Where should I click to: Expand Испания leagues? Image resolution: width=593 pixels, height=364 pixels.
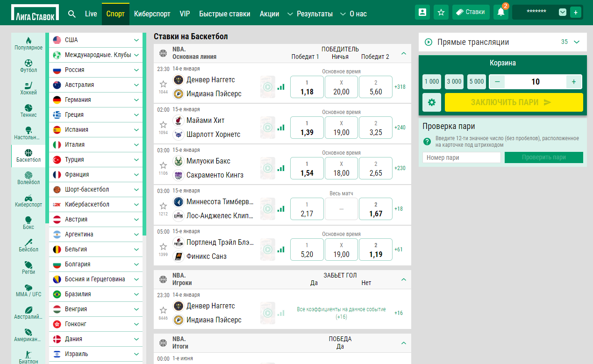pyautogui.click(x=136, y=130)
